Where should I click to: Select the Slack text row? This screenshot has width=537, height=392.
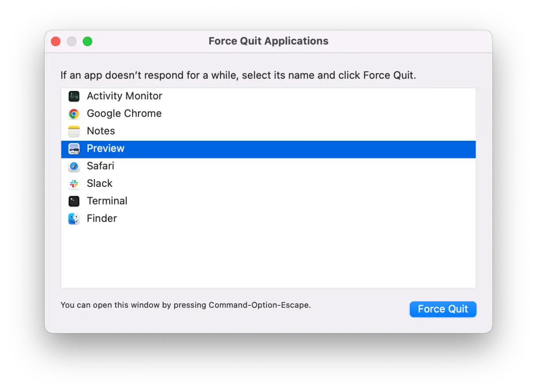[x=99, y=183]
